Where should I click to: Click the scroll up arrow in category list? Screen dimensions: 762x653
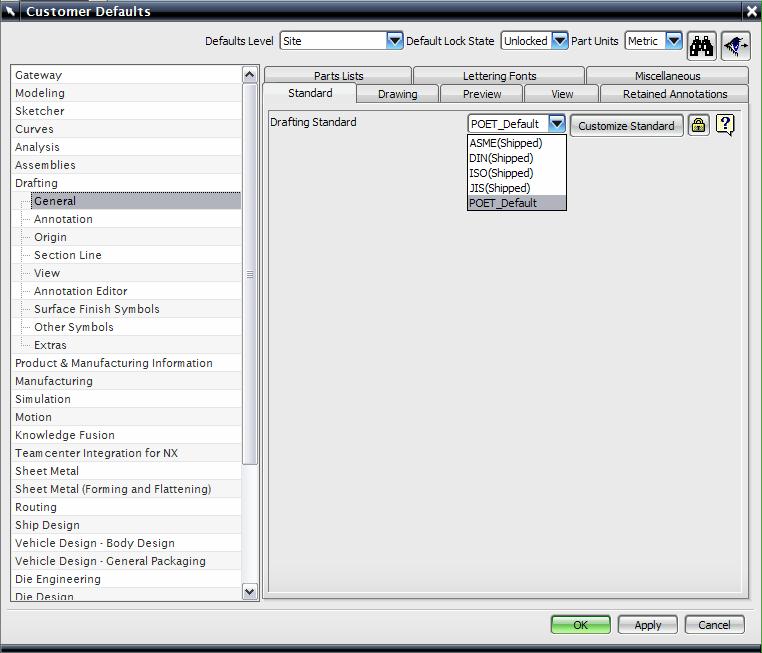coord(249,75)
